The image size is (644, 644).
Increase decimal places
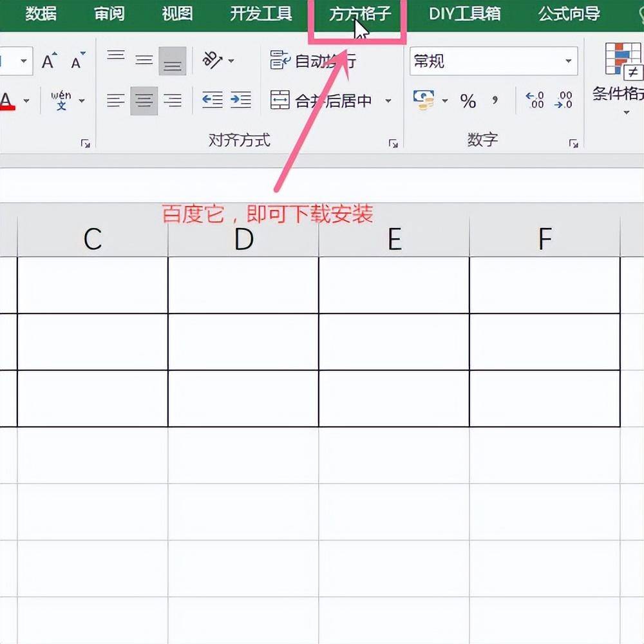pos(535,100)
